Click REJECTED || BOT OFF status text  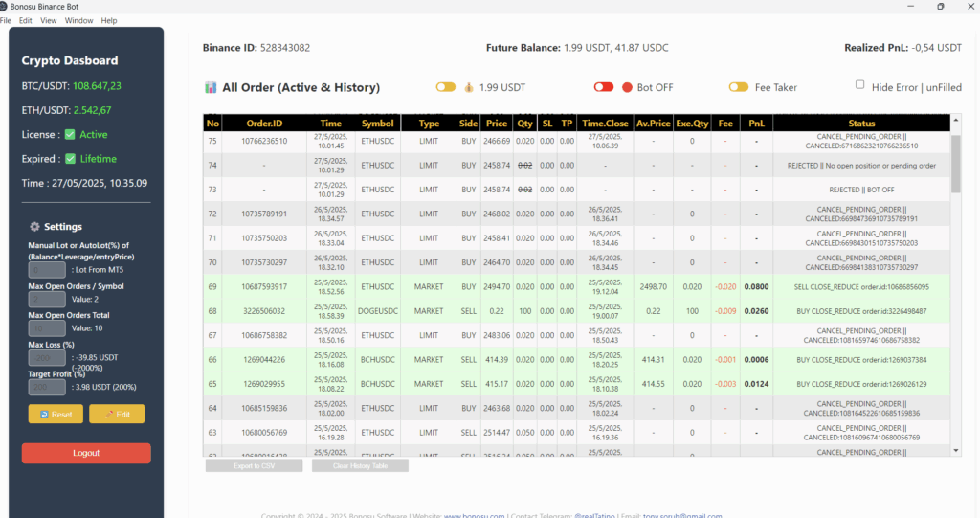click(861, 190)
